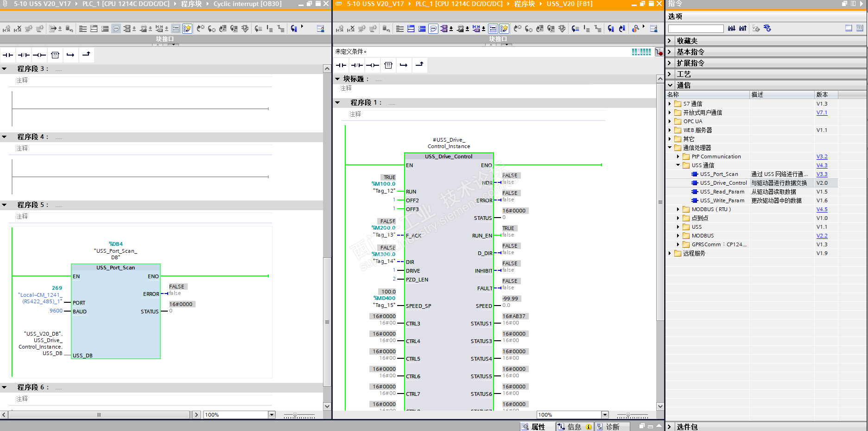Open all networks in the OB30 editor

tap(94, 29)
